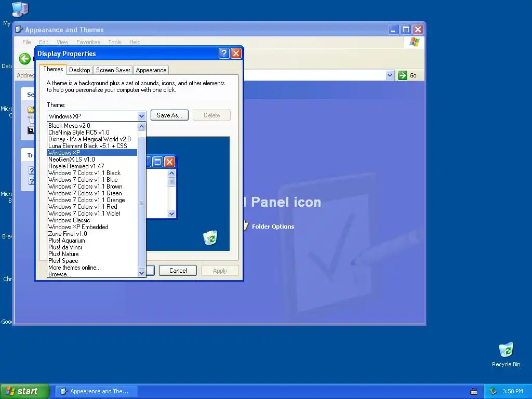The image size is (532, 399).
Task: Select Plus! Space theme
Action: (x=92, y=261)
